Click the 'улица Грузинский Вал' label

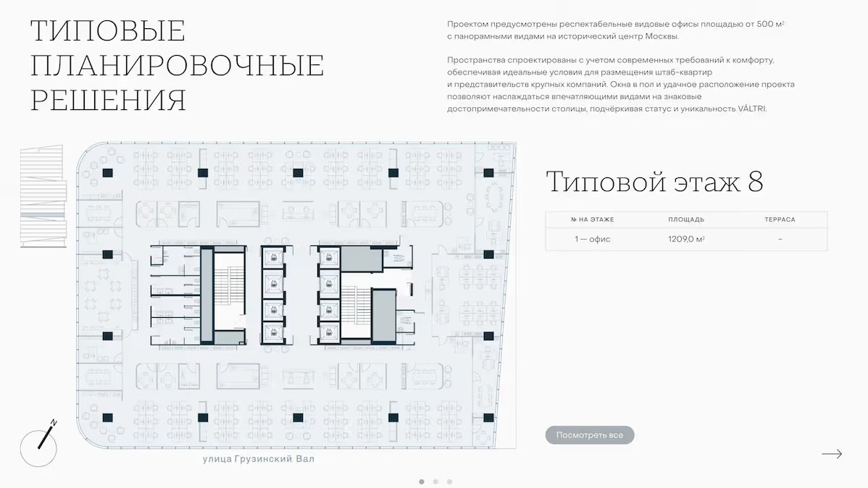[x=259, y=458]
